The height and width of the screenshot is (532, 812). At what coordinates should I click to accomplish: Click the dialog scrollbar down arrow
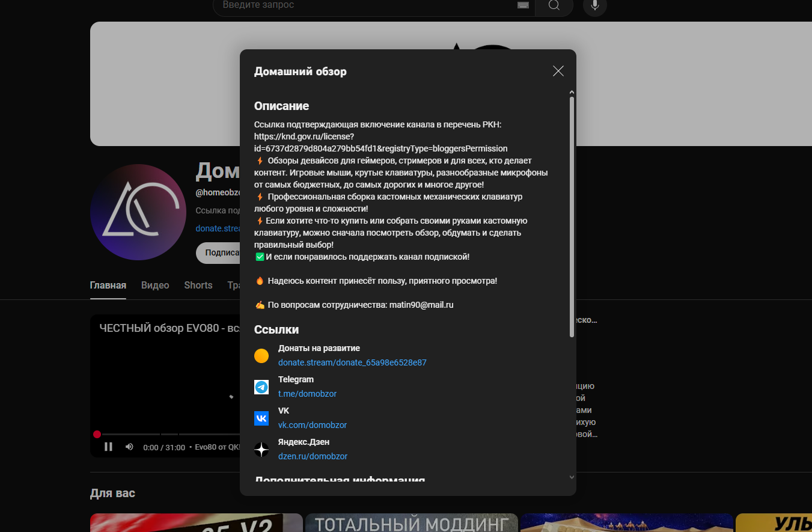tap(572, 477)
